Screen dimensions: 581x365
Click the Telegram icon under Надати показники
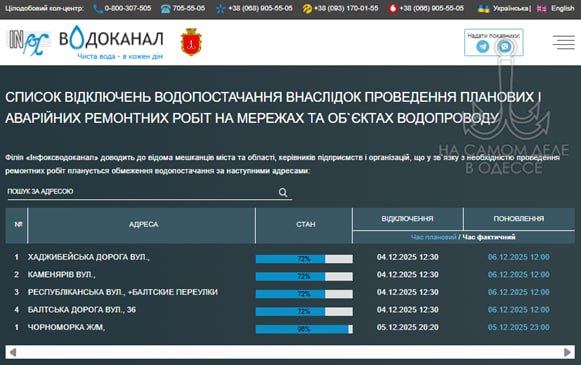(482, 47)
